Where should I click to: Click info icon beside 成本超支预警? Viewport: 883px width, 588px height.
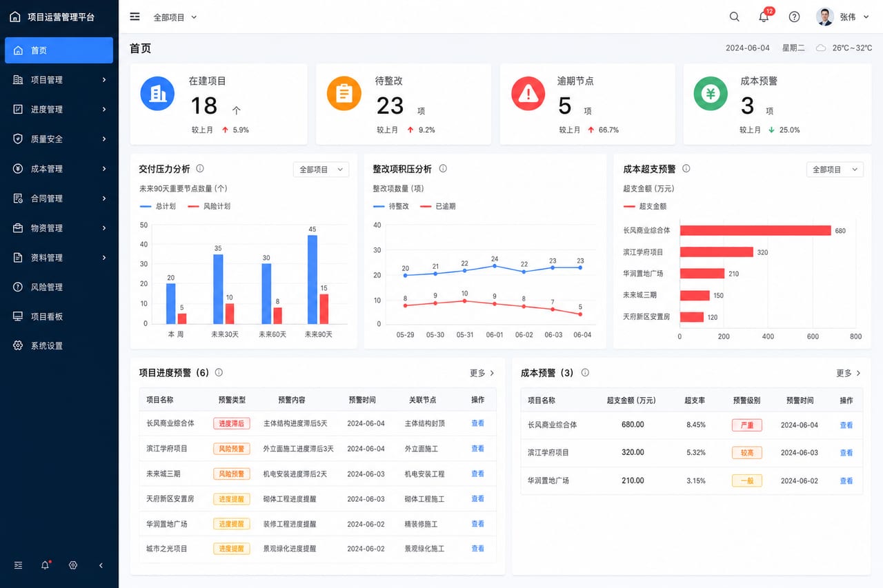pos(686,168)
